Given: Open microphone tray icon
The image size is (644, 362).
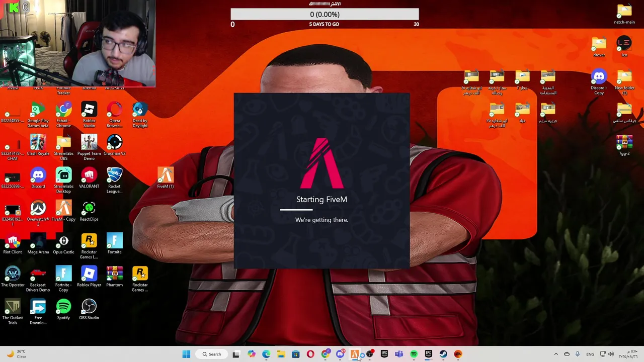Looking at the screenshot, I should pos(578,354).
